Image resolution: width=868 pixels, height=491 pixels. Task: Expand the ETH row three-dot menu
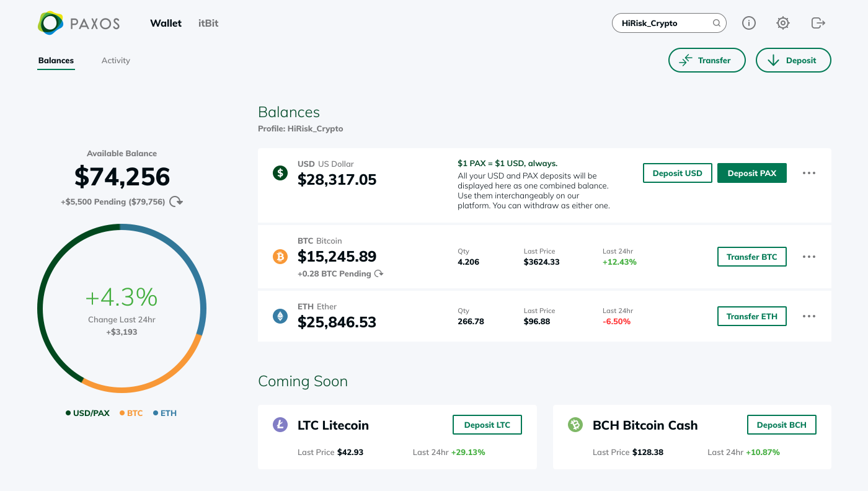[809, 316]
